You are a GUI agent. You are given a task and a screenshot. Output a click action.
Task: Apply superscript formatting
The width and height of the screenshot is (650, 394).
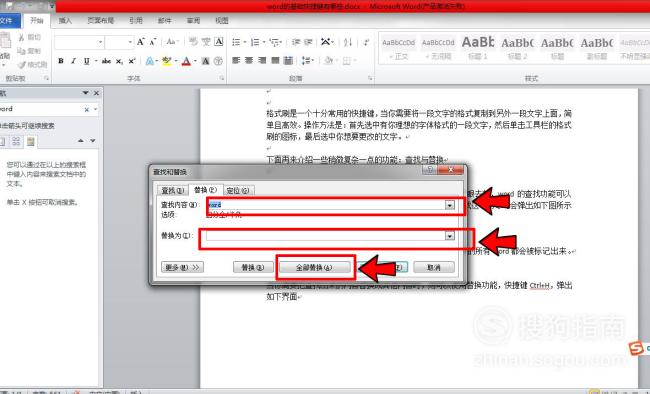tap(132, 61)
